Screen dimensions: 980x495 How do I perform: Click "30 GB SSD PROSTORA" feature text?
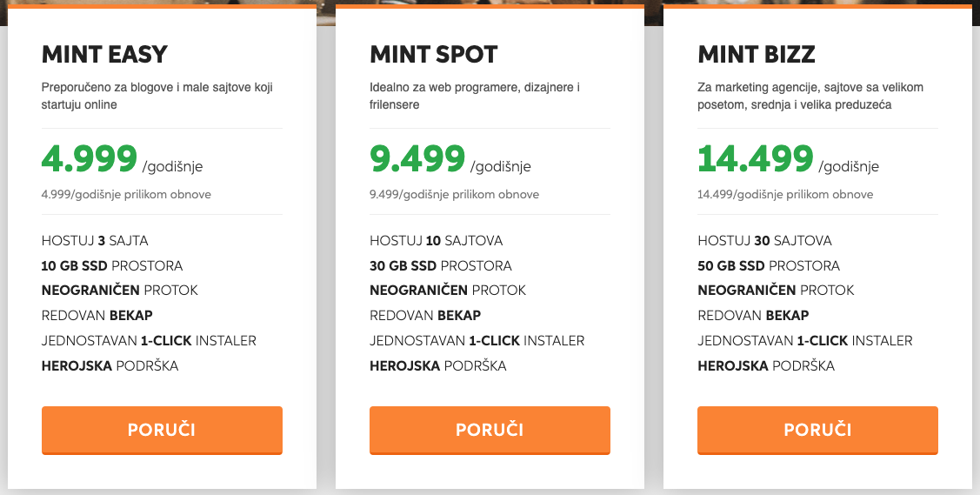pos(441,265)
